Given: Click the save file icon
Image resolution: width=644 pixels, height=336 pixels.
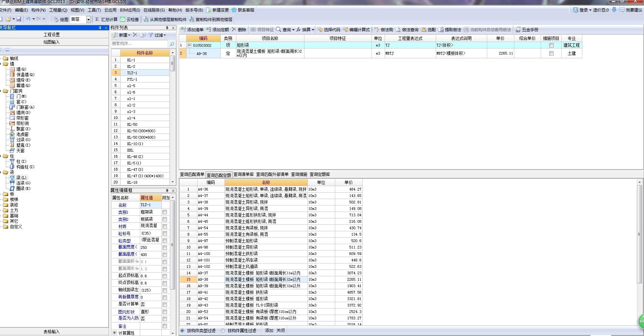Looking at the screenshot, I should [x=19, y=19].
